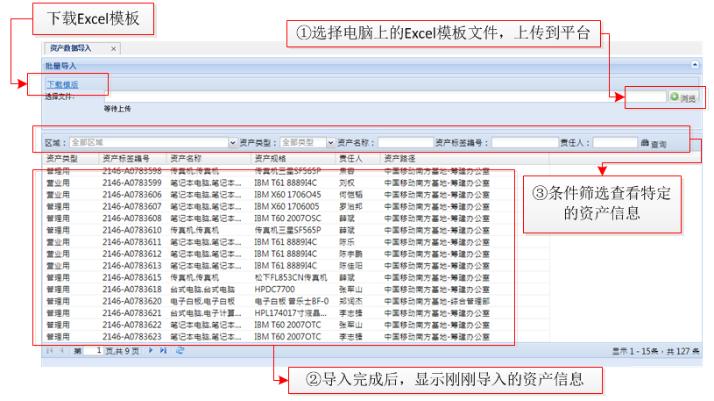Go to the first page icon

(x=50, y=350)
